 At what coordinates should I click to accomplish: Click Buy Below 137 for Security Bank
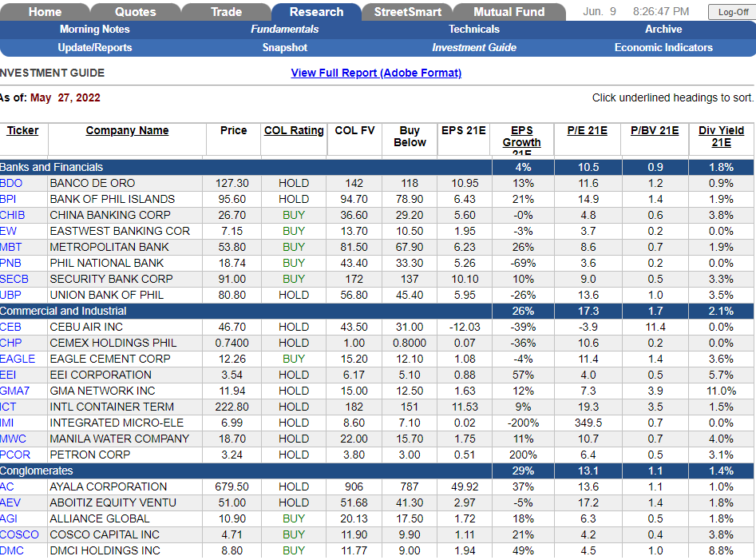click(x=410, y=279)
